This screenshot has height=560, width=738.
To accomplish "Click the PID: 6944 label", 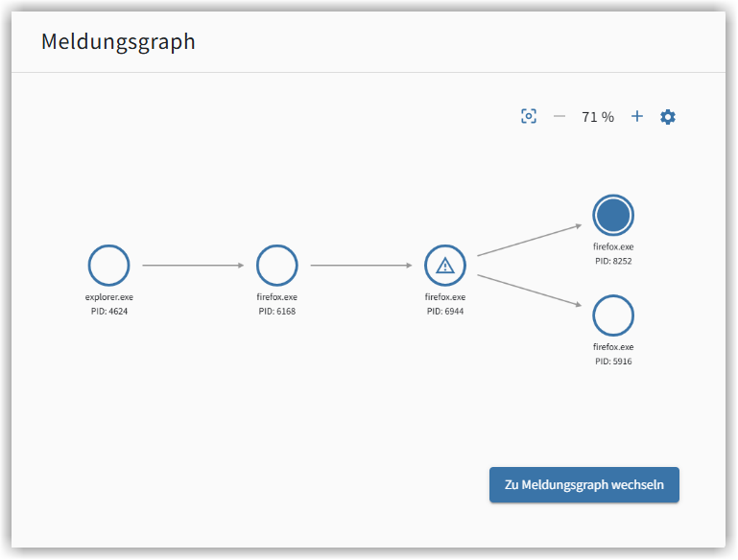I will (444, 312).
